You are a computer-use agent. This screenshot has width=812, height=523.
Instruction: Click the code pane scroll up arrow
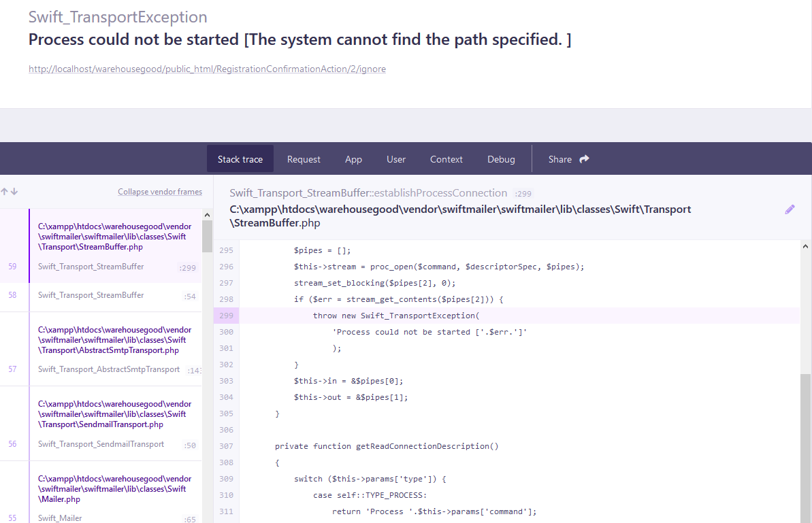point(805,246)
